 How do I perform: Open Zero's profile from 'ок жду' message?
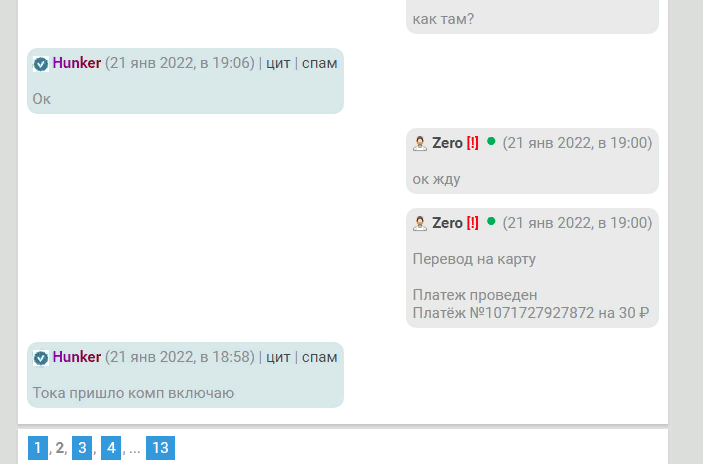tap(447, 143)
